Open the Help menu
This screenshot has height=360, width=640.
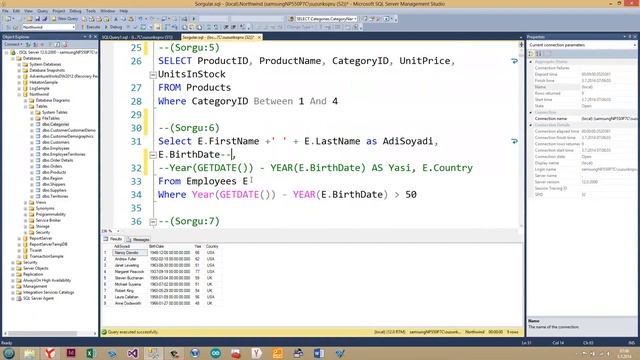[x=124, y=11]
